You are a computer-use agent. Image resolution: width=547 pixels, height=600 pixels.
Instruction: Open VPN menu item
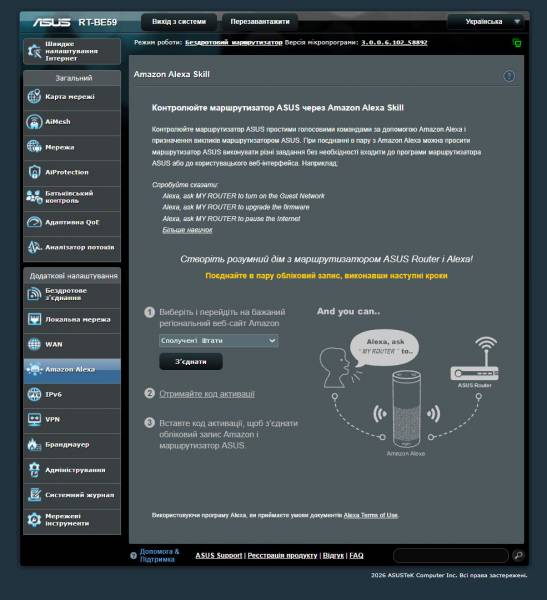click(72, 419)
